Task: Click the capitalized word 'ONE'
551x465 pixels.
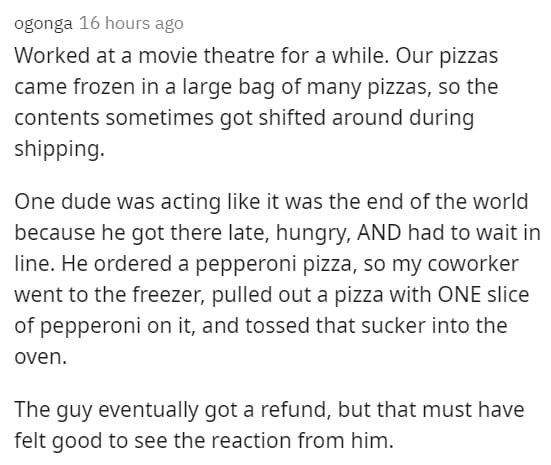Action: click(x=459, y=295)
